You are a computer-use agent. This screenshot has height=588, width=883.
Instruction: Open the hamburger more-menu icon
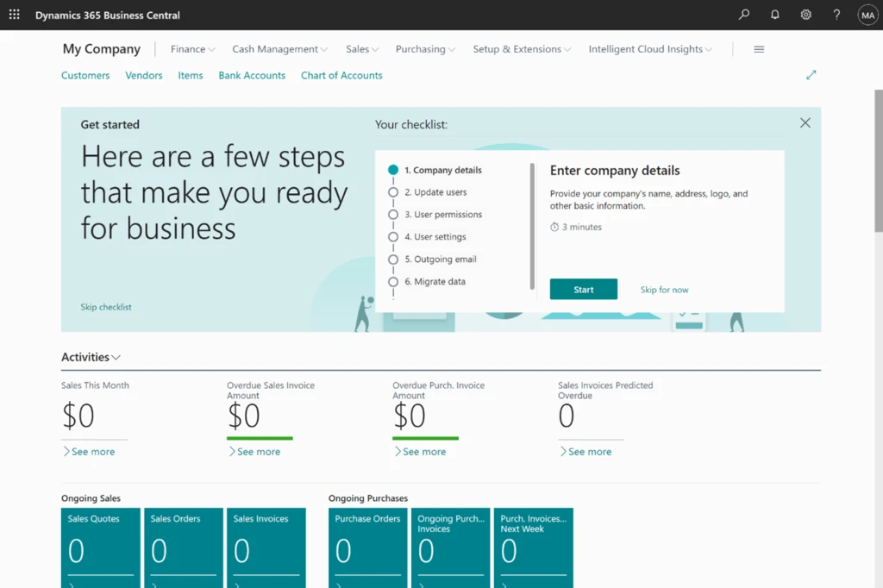tap(759, 49)
